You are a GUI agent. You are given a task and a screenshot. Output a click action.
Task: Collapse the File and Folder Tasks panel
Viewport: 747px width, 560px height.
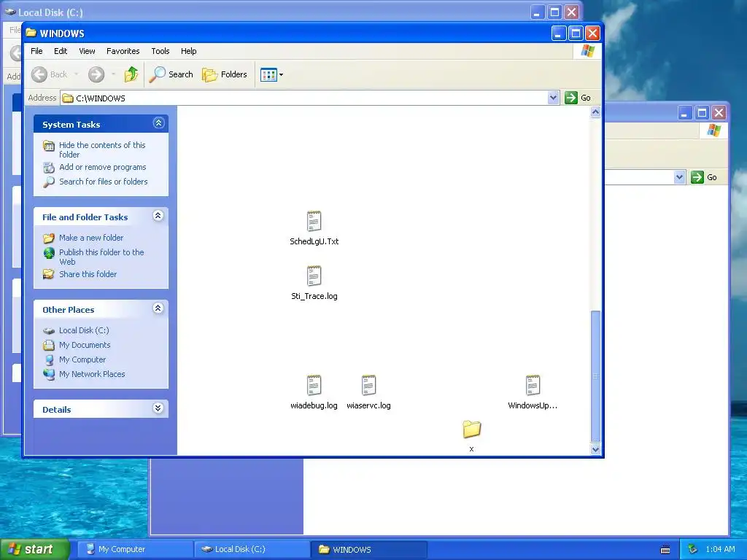click(158, 216)
